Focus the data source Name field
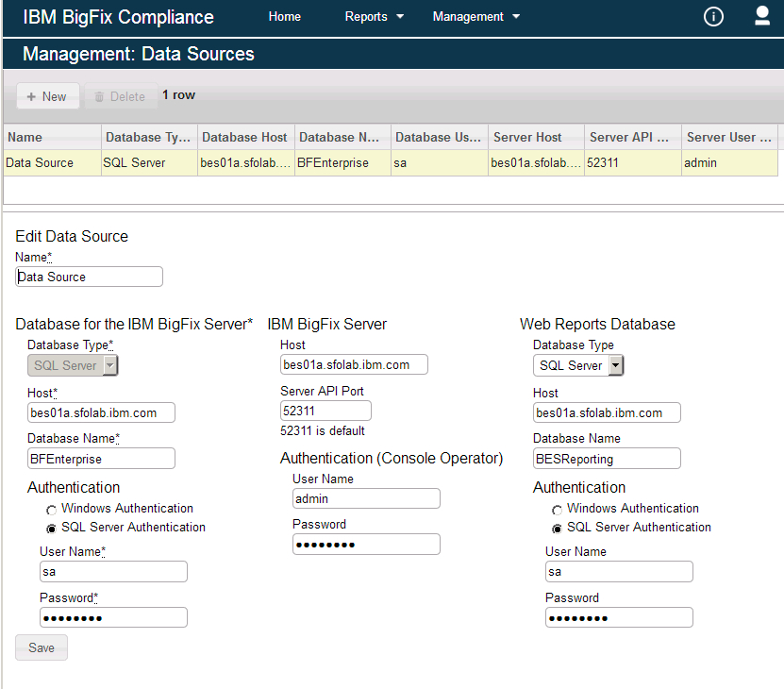 click(x=90, y=277)
